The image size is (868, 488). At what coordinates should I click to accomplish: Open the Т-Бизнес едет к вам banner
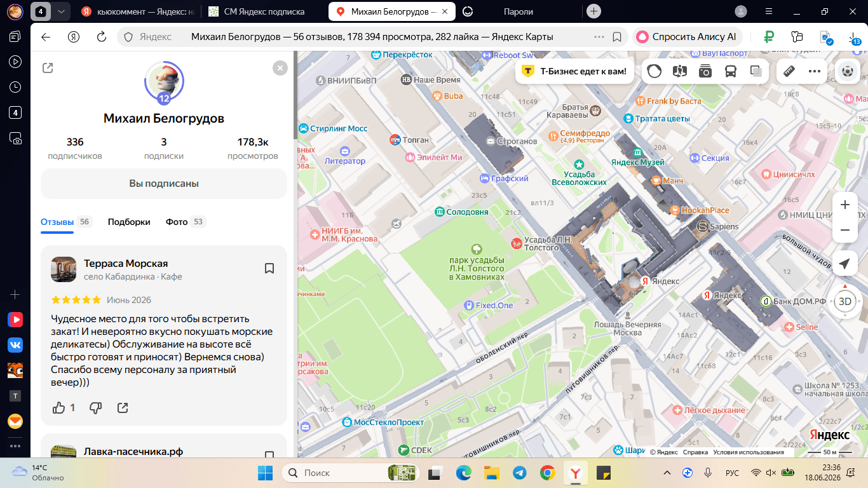point(574,71)
